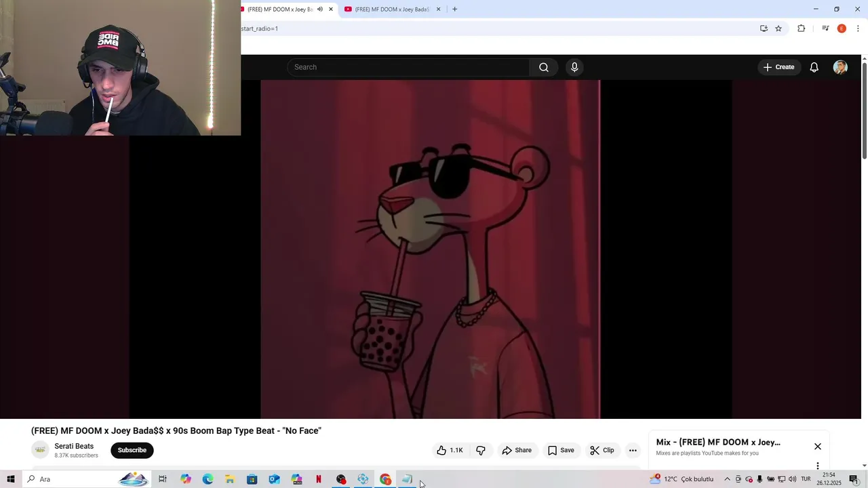
Task: Open Microsoft Store from taskbar
Action: pyautogui.click(x=252, y=479)
